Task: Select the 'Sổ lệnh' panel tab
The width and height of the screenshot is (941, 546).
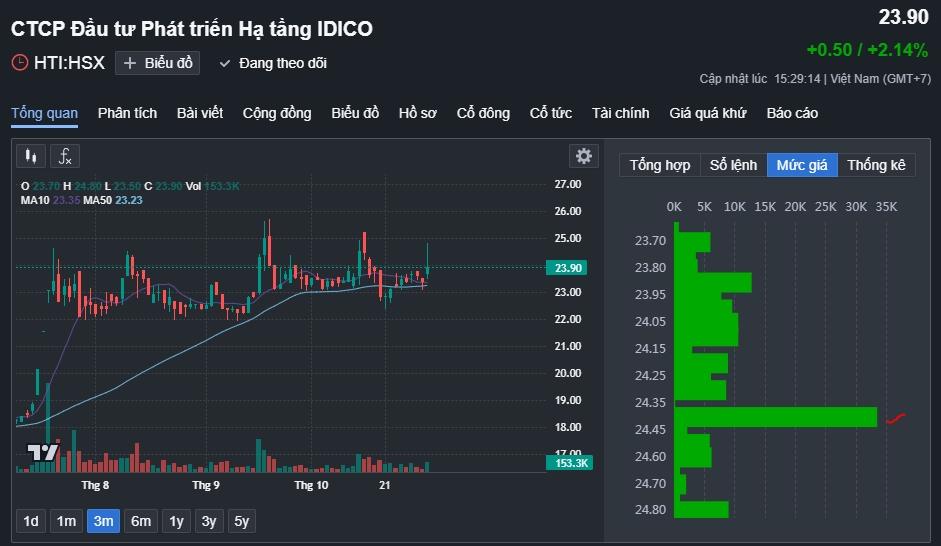Action: click(733, 165)
